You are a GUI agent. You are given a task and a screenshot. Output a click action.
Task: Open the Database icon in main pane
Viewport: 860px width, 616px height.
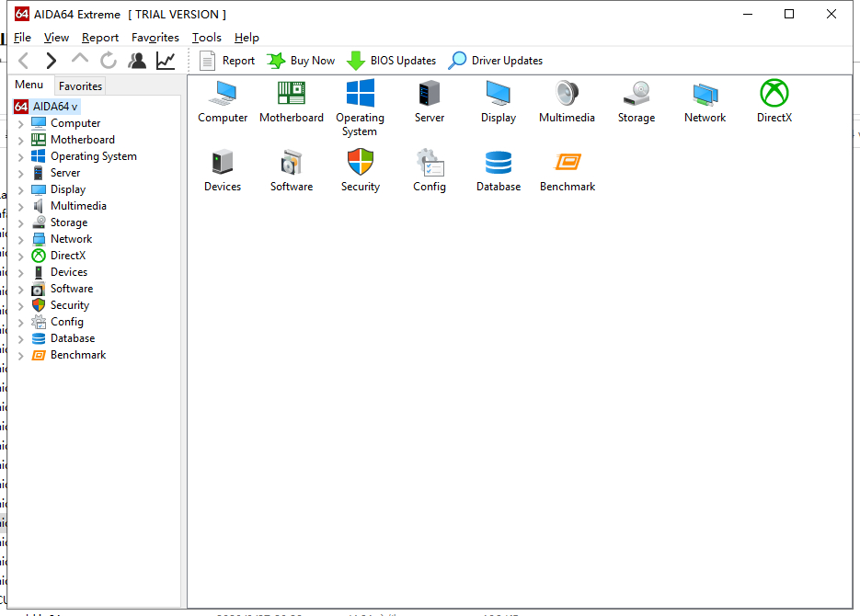tap(498, 162)
